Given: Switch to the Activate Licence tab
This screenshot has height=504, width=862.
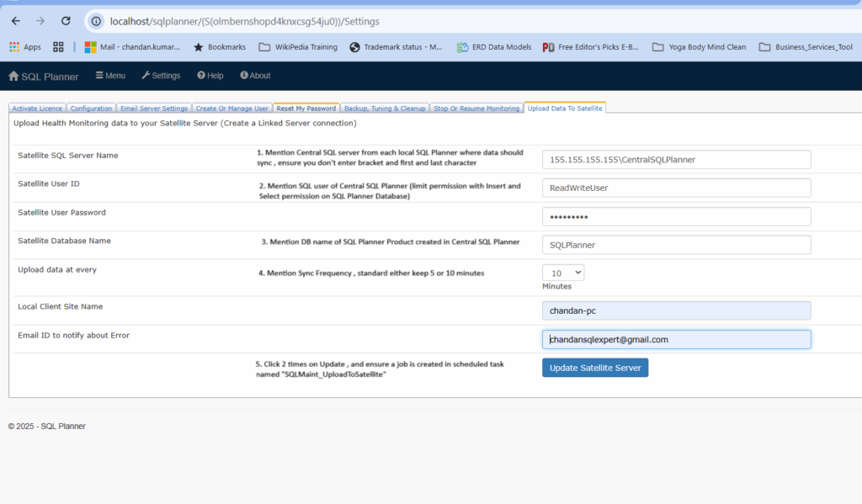Looking at the screenshot, I should click(x=37, y=109).
